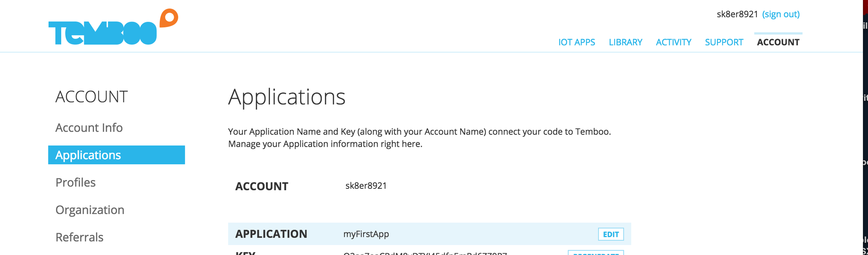This screenshot has height=255, width=868.
Task: Select the SUPPORT navigation tab
Action: click(x=724, y=42)
